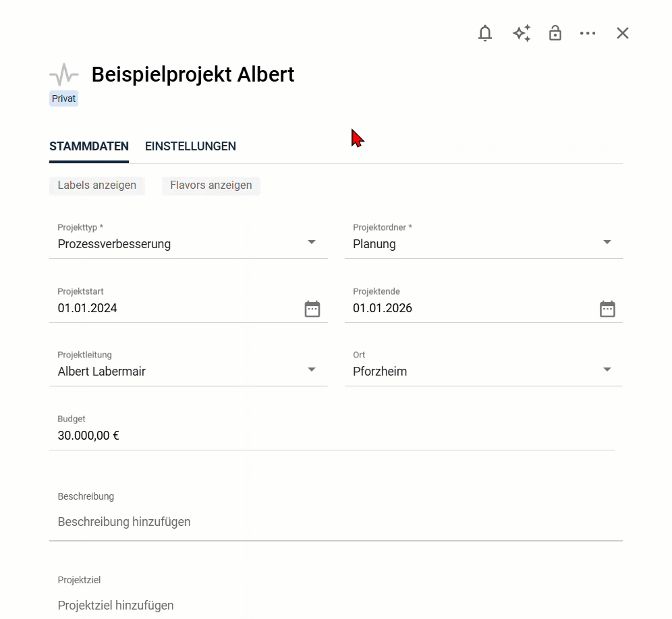Switch to the Einstellungen tab
The image size is (672, 619).
click(x=190, y=146)
